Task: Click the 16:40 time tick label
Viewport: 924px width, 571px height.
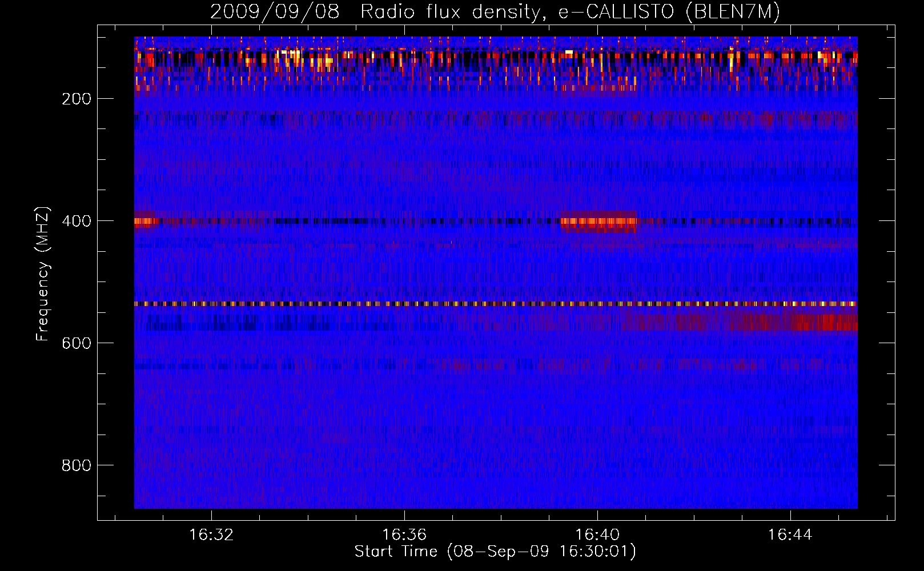Action: [597, 534]
